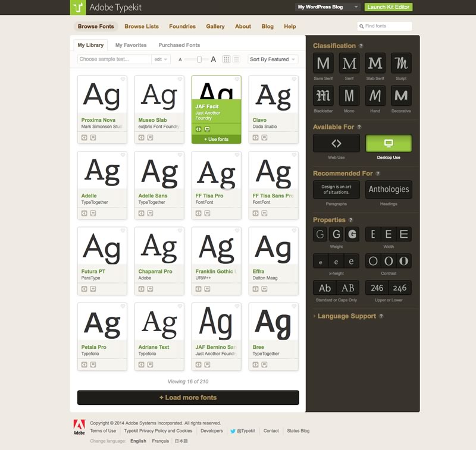Viewport: 476px width, 450px height.
Task: Open the @Typekit Twitter link
Action: (x=243, y=431)
